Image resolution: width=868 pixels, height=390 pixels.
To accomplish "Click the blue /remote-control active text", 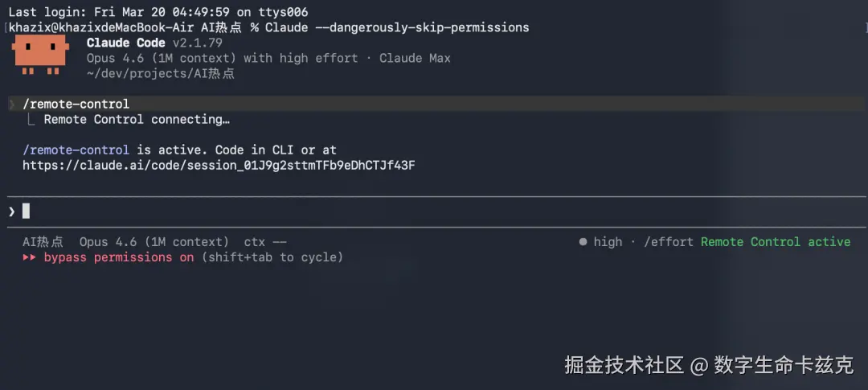I will pyautogui.click(x=76, y=150).
